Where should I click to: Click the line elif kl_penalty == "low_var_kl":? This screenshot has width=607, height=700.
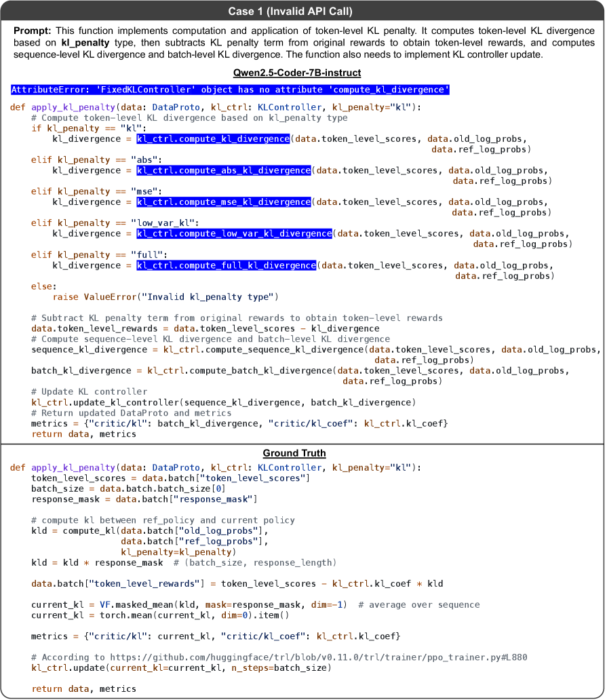(x=115, y=223)
